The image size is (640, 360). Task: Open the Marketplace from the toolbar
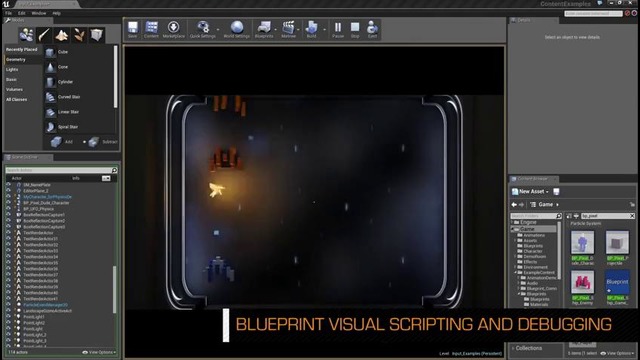[x=173, y=29]
